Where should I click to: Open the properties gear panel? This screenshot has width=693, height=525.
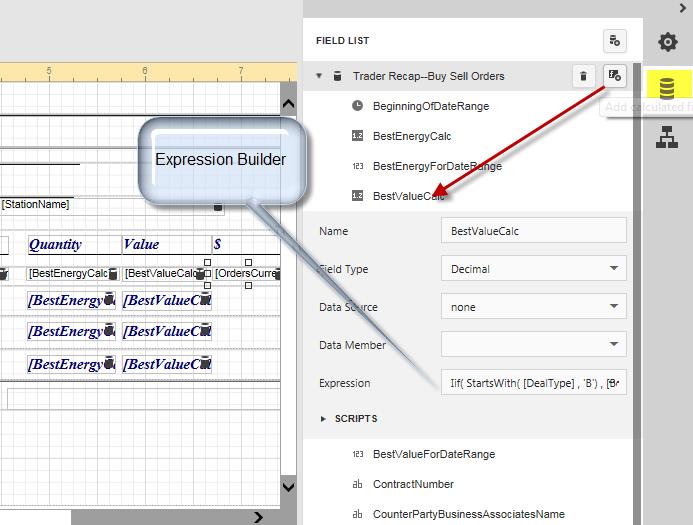[x=667, y=42]
